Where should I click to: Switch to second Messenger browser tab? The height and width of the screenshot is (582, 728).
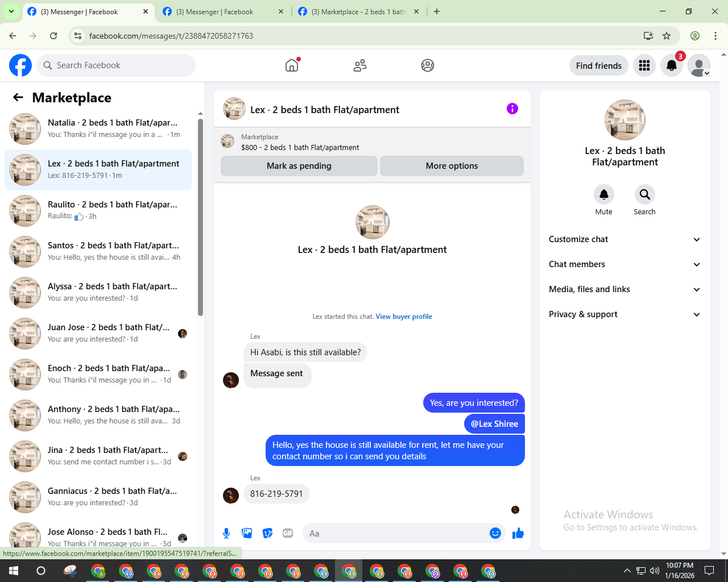[222, 11]
